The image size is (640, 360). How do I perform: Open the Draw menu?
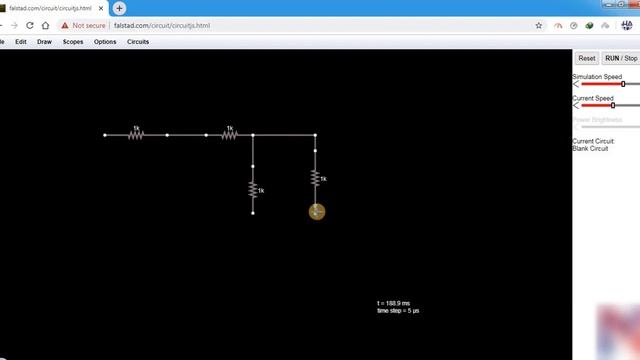click(44, 42)
